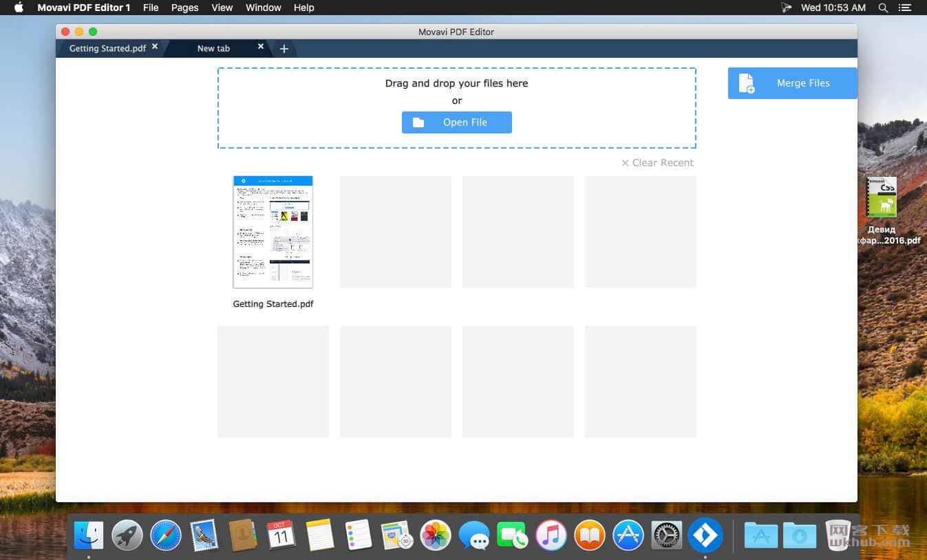Open Applications folder in dock

(x=760, y=535)
